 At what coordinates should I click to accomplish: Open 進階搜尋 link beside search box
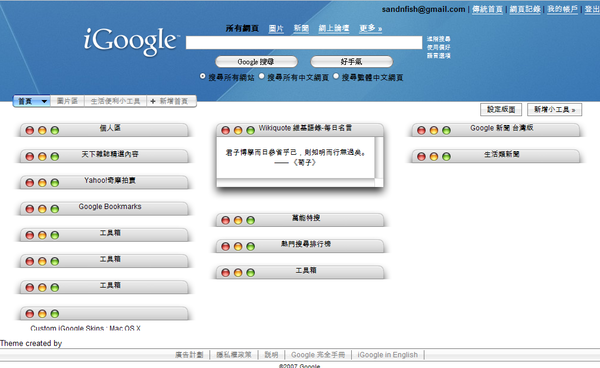[439, 39]
